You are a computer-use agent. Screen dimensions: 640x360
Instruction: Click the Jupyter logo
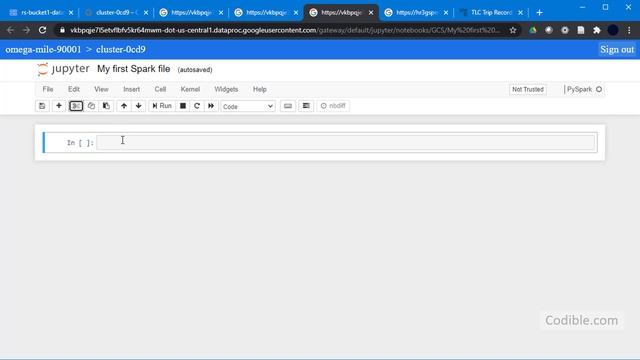[x=63, y=69]
